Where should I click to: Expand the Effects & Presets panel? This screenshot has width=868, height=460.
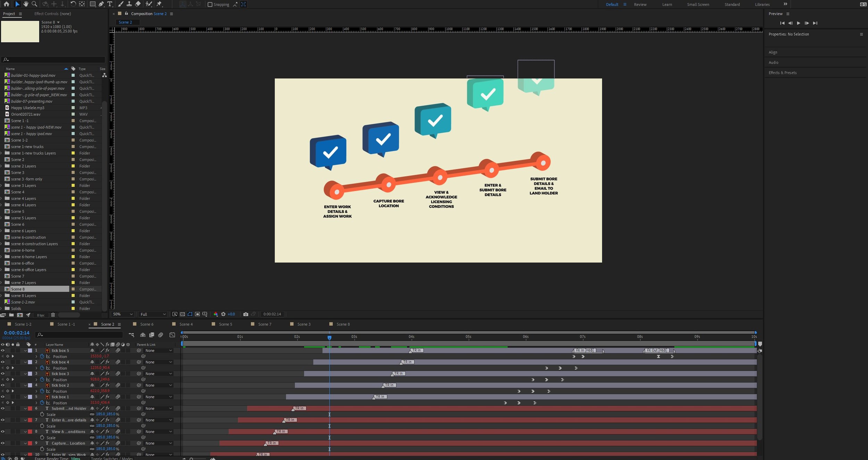pyautogui.click(x=783, y=73)
